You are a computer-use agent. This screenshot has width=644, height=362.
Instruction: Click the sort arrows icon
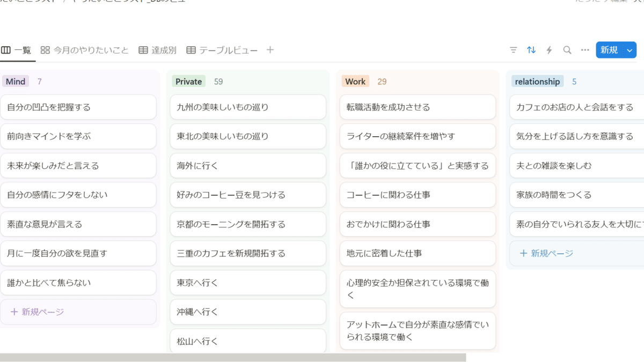click(531, 50)
